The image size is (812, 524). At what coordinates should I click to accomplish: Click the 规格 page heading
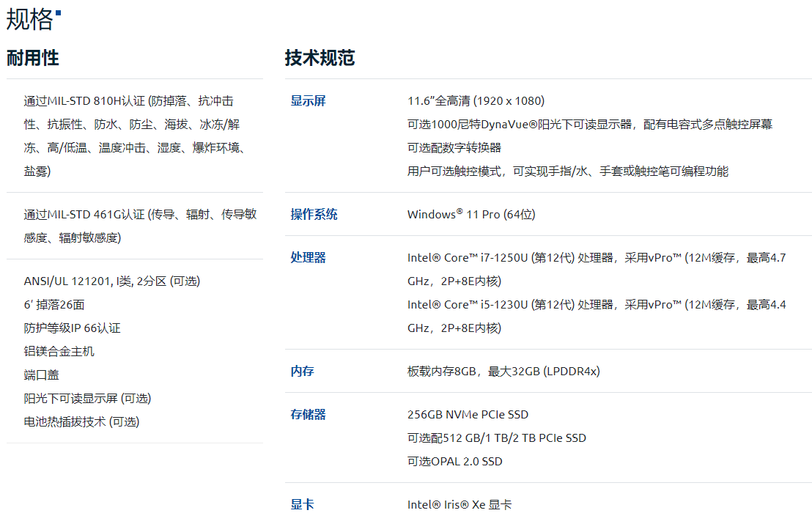tap(30, 20)
